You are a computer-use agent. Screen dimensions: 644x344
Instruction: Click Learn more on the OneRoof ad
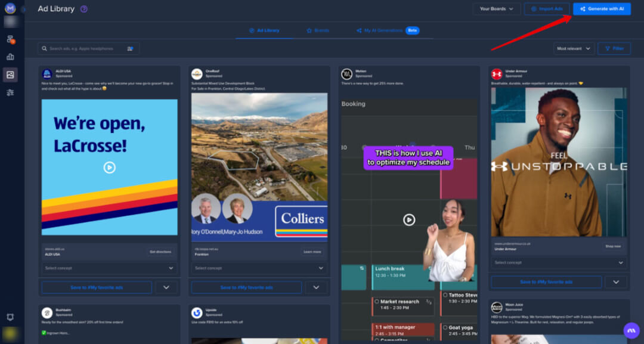pos(312,252)
